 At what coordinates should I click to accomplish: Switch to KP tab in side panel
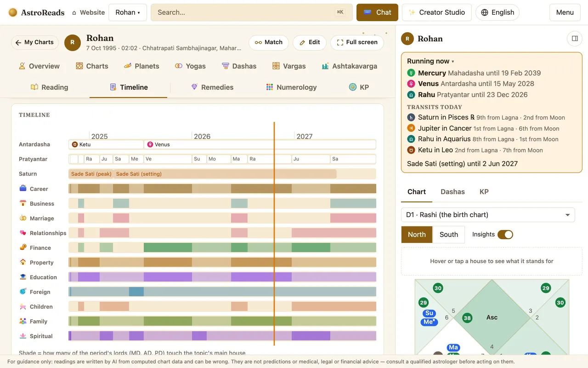click(484, 192)
